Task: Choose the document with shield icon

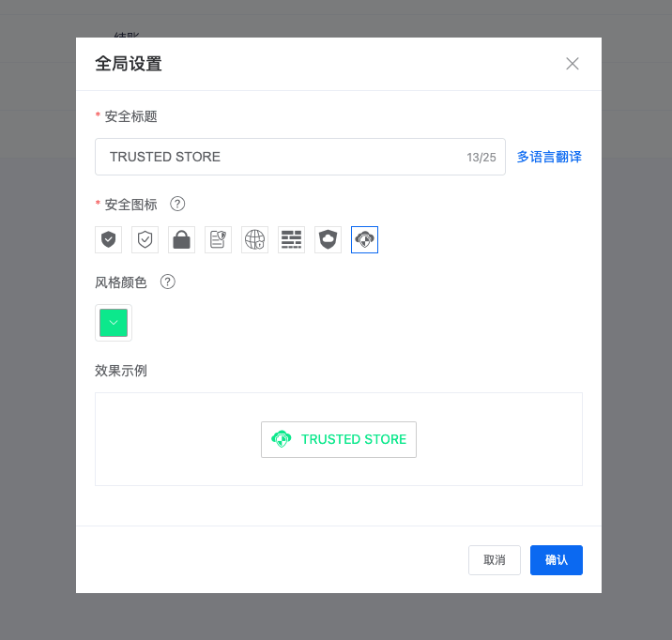Action: click(x=218, y=240)
